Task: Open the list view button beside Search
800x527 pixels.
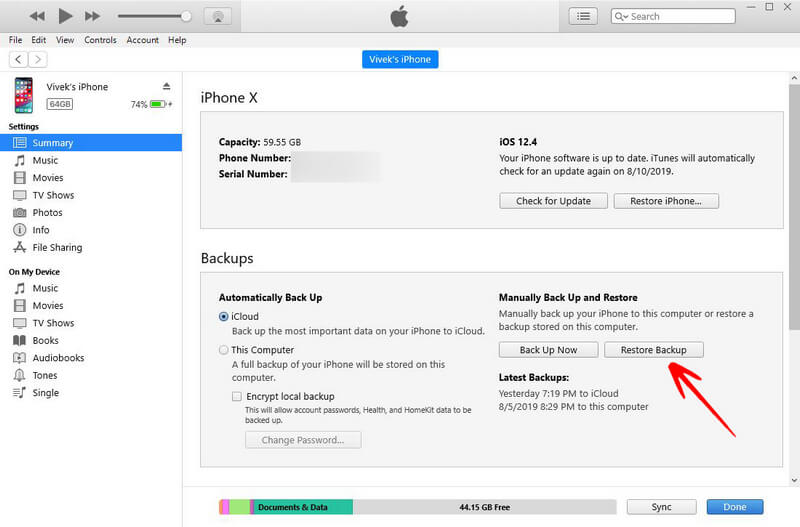Action: point(583,16)
